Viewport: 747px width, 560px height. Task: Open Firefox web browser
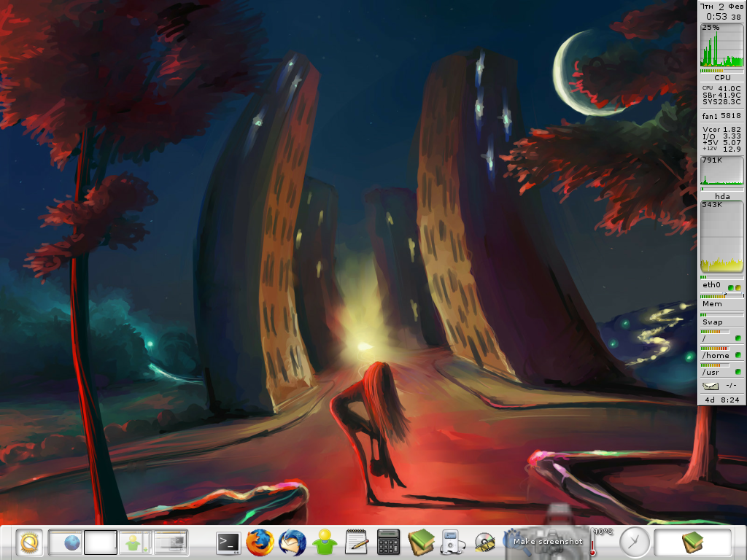(260, 542)
